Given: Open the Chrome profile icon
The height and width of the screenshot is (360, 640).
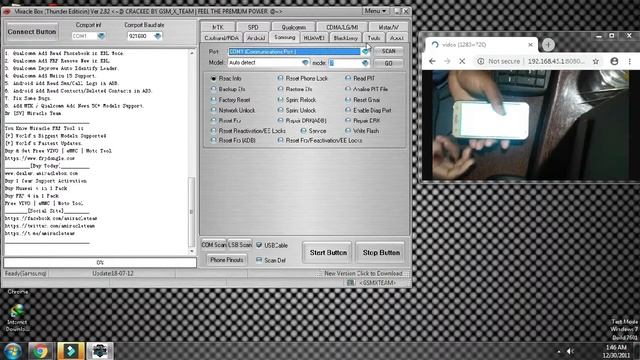Looking at the screenshot, I should [x=614, y=61].
